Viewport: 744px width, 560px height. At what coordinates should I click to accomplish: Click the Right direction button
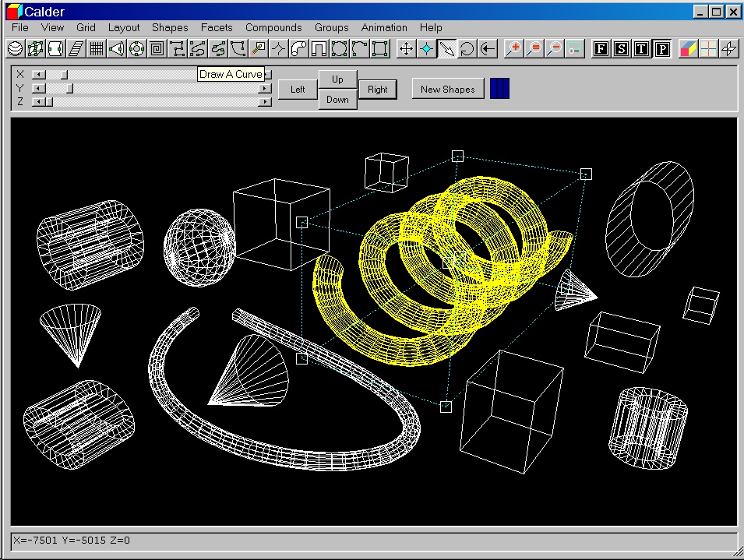[x=378, y=90]
